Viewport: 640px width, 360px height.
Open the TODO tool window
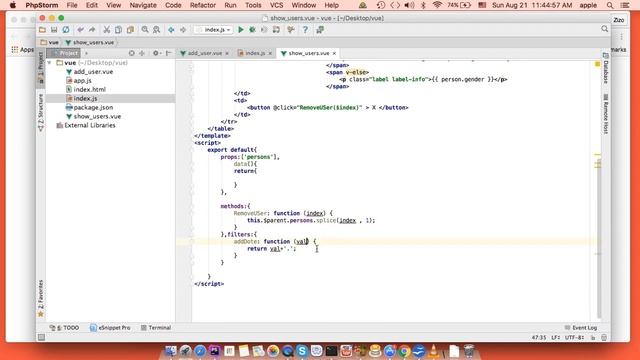(x=64, y=328)
